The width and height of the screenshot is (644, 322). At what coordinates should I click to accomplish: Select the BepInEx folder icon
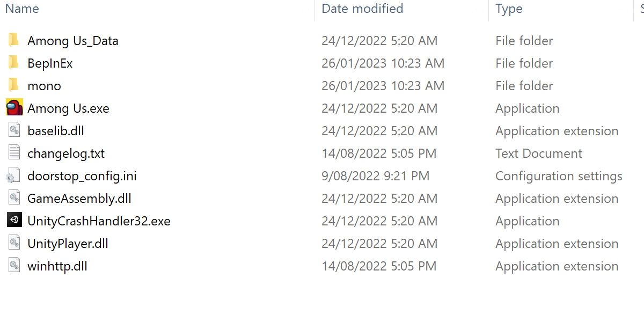(x=14, y=63)
